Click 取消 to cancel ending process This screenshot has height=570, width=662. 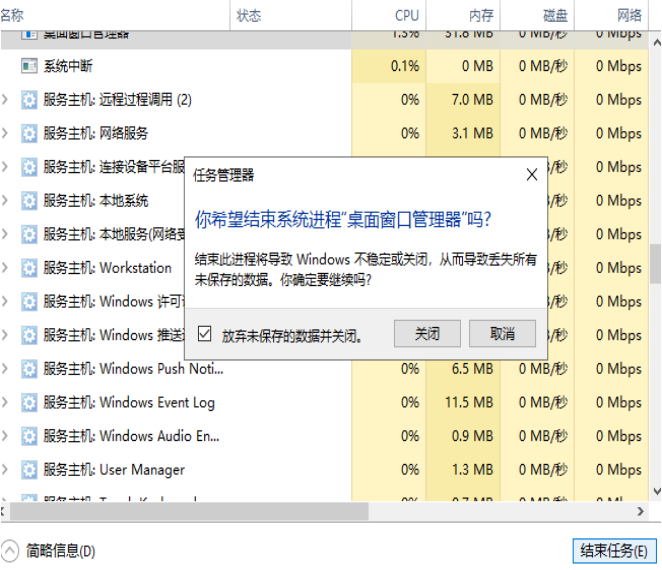coord(502,334)
